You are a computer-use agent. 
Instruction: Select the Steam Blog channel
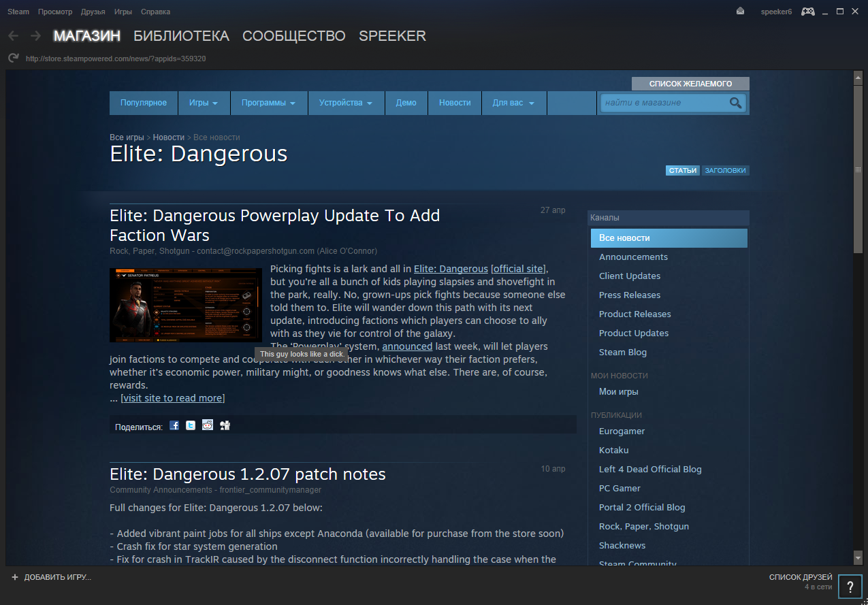click(623, 353)
